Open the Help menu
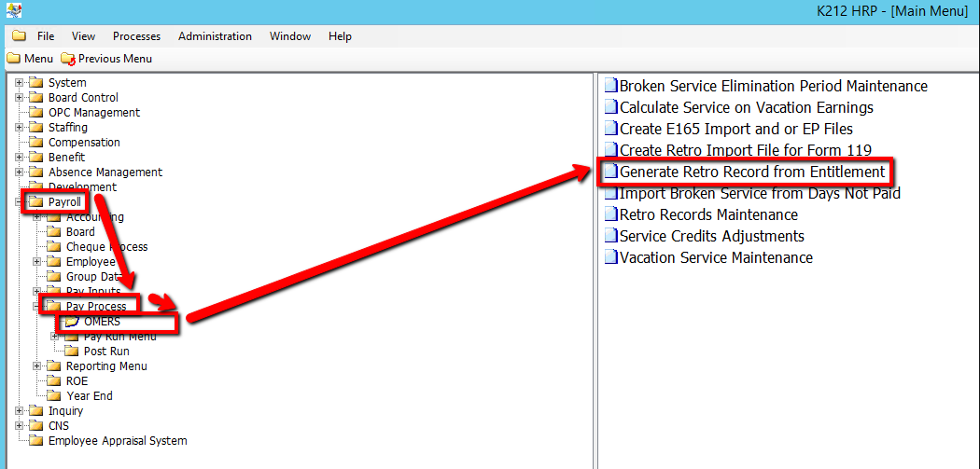 (340, 36)
